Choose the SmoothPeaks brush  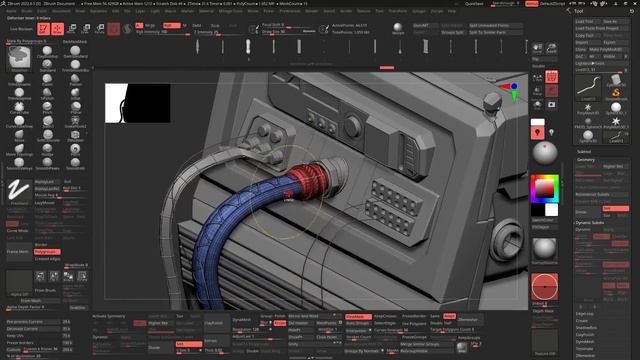[47, 163]
